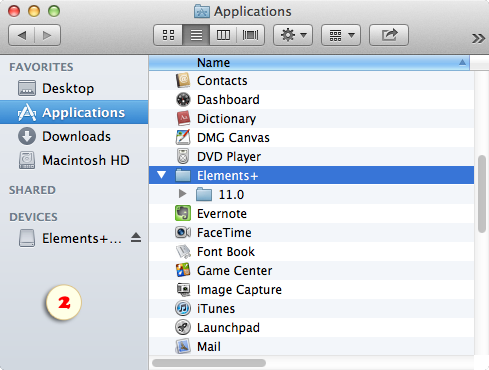The height and width of the screenshot is (370, 489).
Task: Select the Font Book app icon
Action: pos(183,251)
